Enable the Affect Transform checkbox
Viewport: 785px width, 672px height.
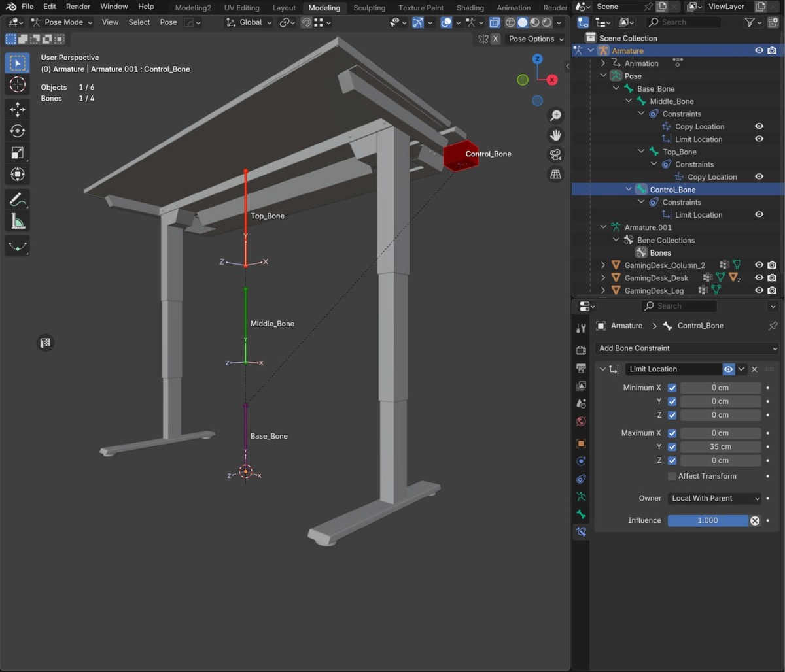point(672,477)
